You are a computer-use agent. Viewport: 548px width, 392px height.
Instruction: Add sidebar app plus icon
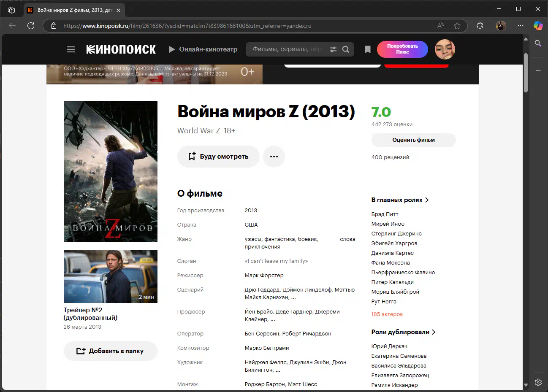point(538,71)
